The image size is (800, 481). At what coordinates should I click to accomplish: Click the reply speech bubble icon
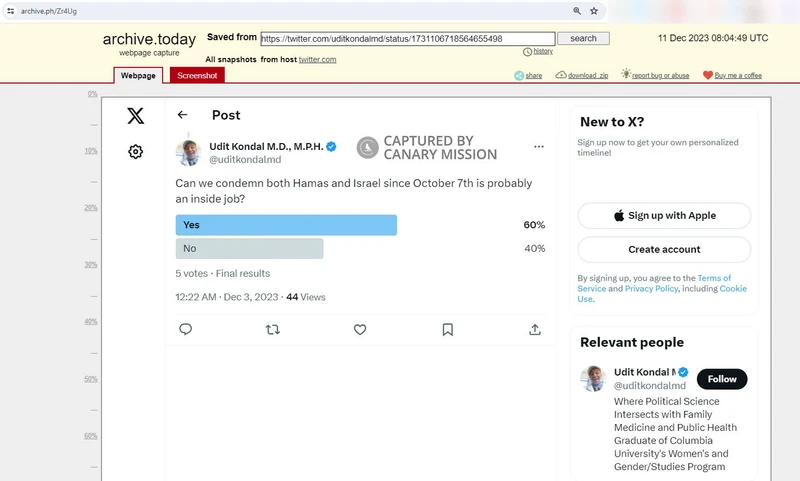(185, 329)
